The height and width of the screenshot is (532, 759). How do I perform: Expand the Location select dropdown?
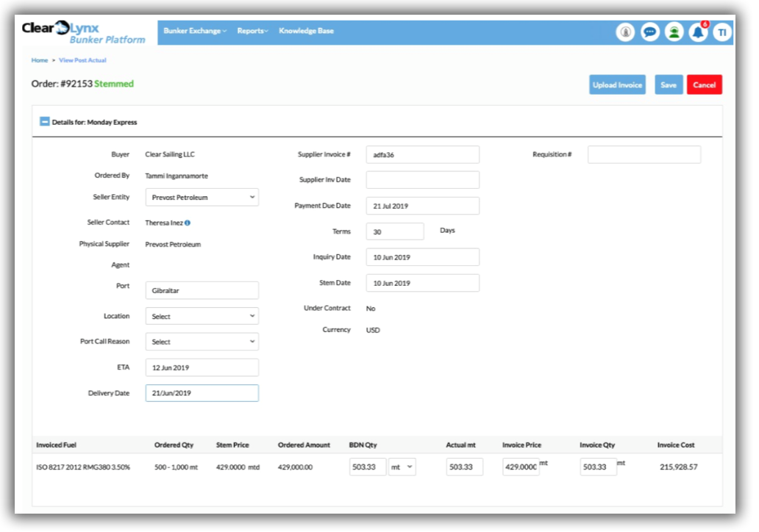click(202, 316)
